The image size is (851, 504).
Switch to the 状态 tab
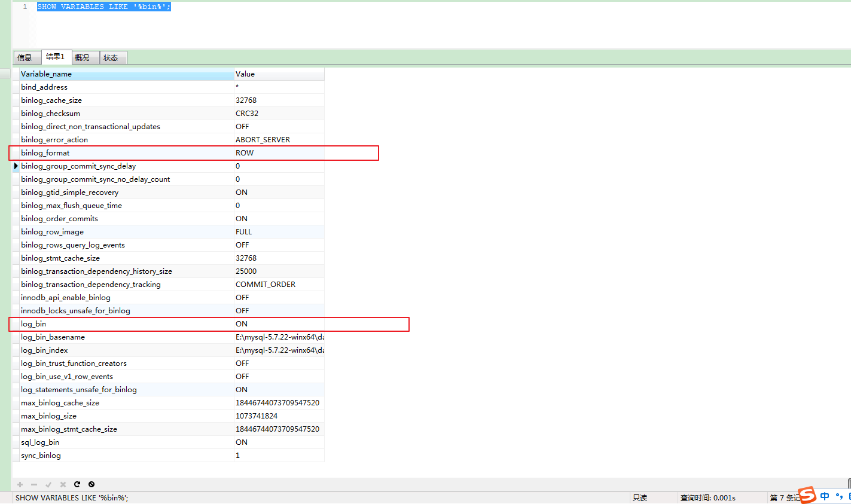click(x=111, y=57)
